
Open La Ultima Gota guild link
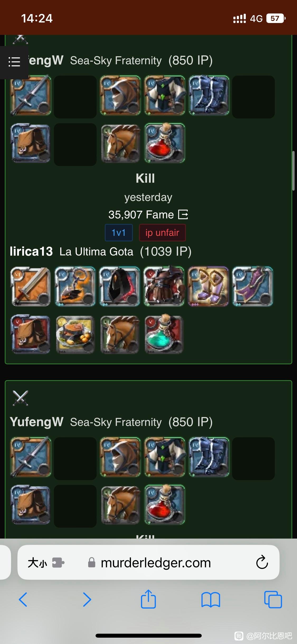click(x=96, y=252)
